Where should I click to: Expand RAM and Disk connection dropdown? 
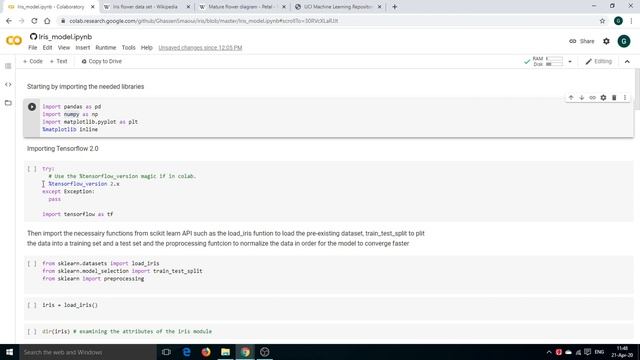coord(570,62)
